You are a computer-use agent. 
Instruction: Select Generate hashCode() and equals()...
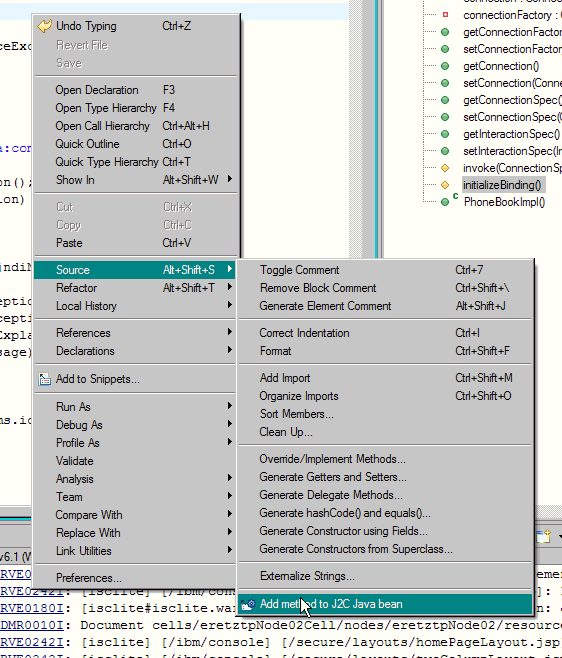pyautogui.click(x=385, y=513)
